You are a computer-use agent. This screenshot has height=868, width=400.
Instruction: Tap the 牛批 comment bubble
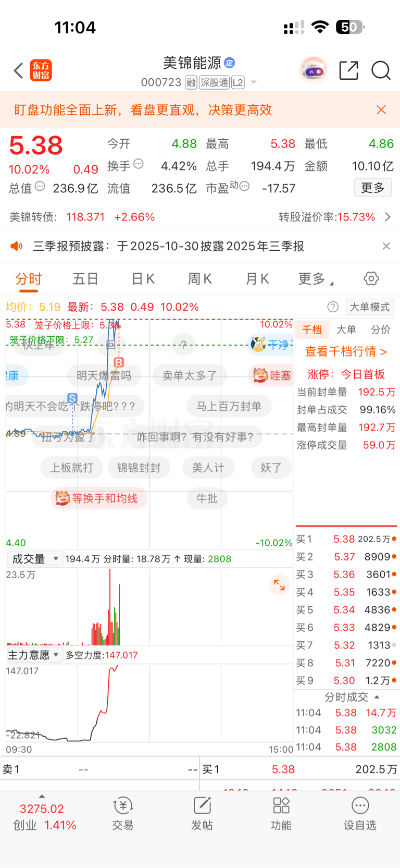click(x=207, y=498)
